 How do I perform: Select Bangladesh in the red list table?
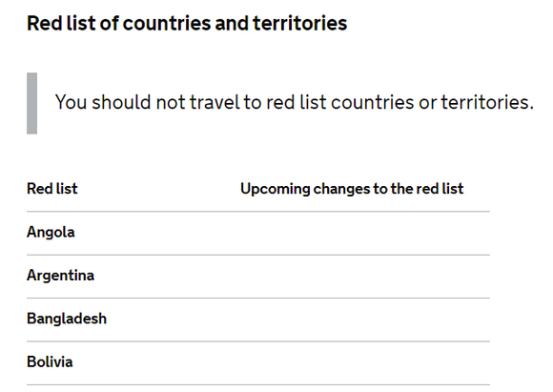(67, 319)
